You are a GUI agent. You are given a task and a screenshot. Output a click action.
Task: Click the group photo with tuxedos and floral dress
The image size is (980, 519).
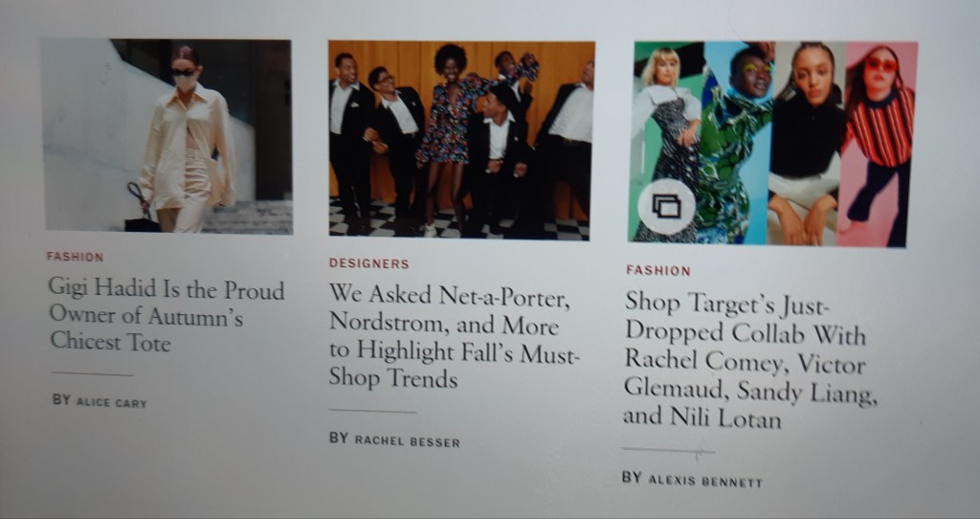coord(460,140)
